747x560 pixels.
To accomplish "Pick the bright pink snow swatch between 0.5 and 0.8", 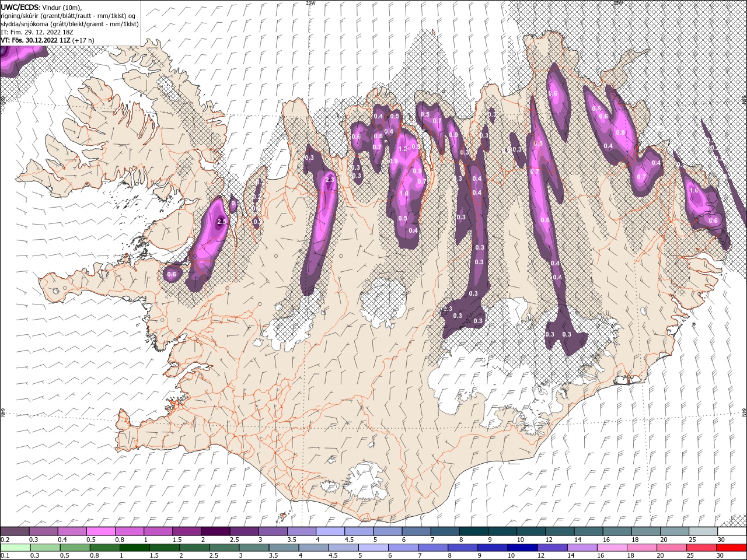I will pyautogui.click(x=102, y=531).
